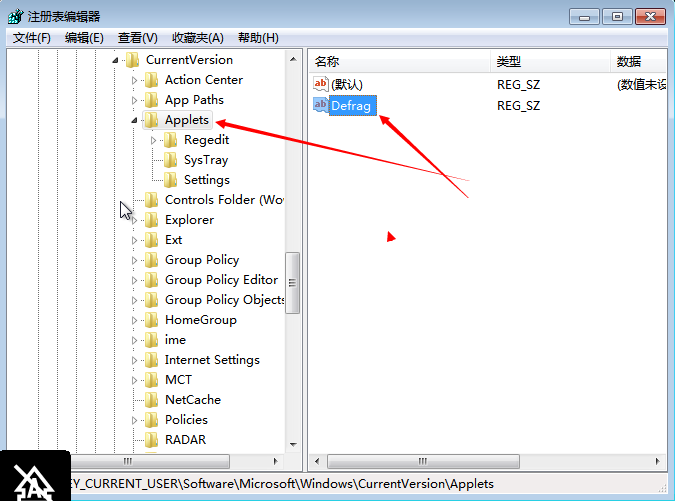Click the Controls Folder key icon
The image size is (675, 501).
[x=151, y=200]
